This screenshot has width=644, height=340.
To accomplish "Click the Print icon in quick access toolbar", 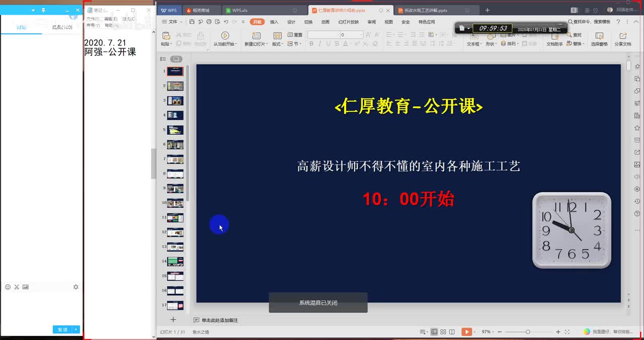I will (209, 22).
